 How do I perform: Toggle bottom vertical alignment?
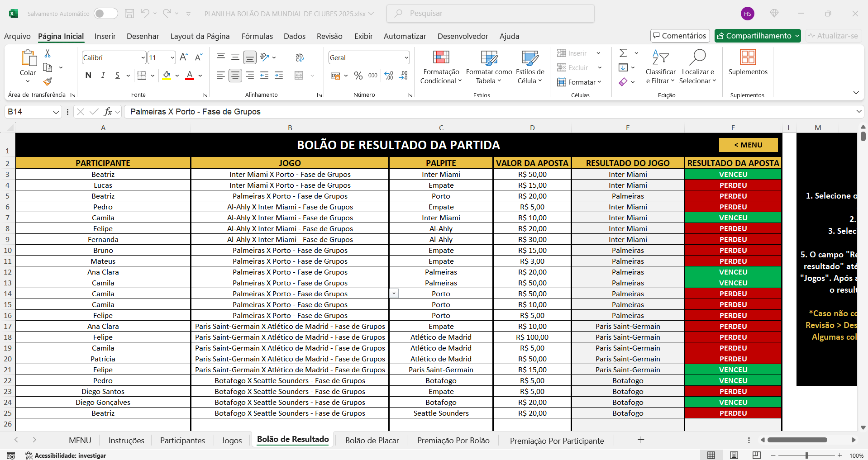pos(249,57)
